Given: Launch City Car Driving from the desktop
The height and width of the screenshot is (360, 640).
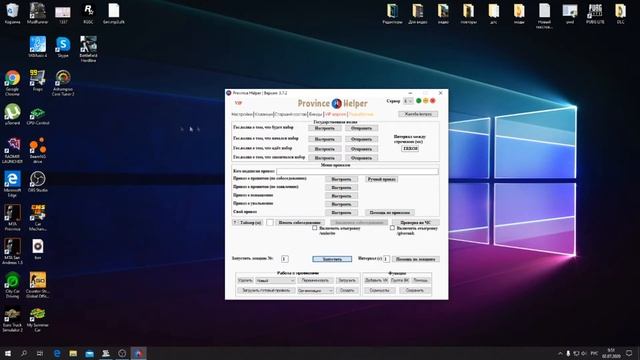Looking at the screenshot, I should [12, 285].
